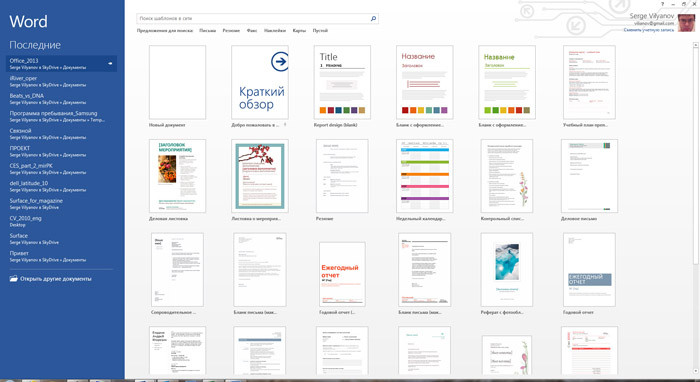Click the vertical scrollbar thumb
Screen dimensions: 700x382
[x=696, y=156]
